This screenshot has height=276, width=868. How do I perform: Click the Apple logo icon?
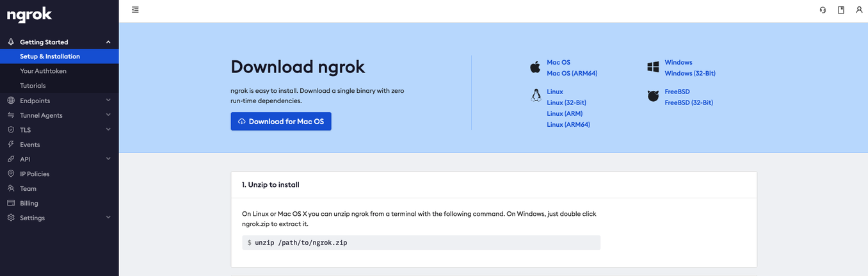(536, 67)
